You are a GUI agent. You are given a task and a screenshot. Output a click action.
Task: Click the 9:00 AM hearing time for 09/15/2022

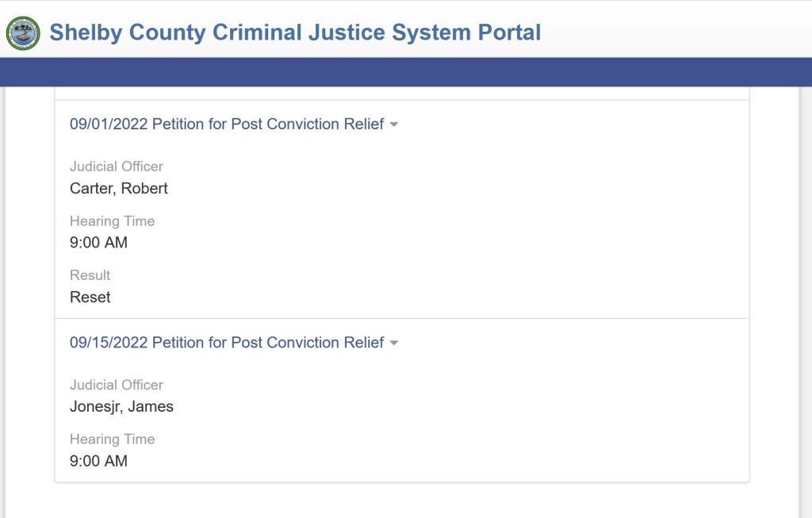click(x=98, y=460)
